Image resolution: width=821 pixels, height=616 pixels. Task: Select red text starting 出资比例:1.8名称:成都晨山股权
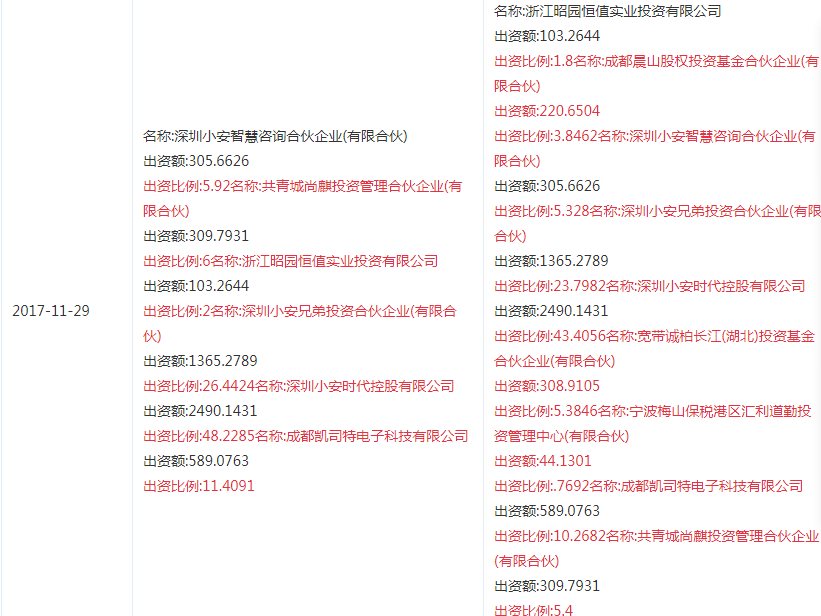tap(657, 74)
